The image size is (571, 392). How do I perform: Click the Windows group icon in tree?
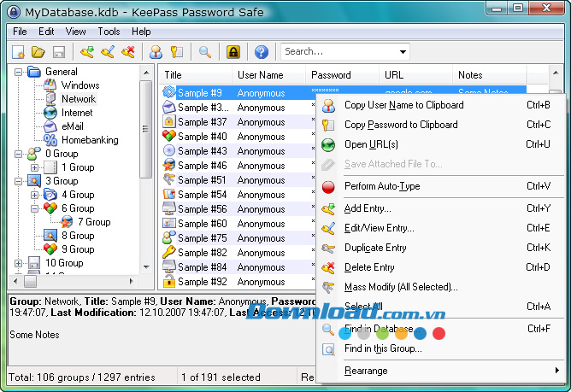[x=50, y=85]
